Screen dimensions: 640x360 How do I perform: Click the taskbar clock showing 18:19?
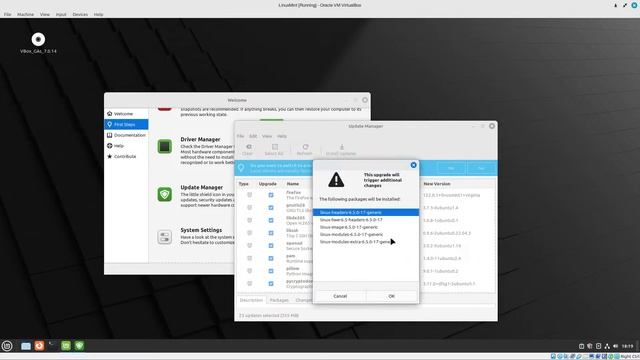point(627,346)
